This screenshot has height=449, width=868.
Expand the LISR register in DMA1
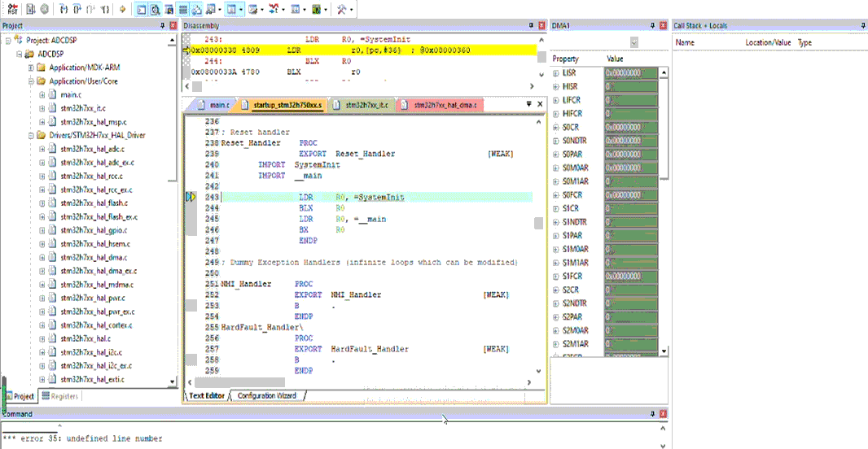tap(556, 73)
